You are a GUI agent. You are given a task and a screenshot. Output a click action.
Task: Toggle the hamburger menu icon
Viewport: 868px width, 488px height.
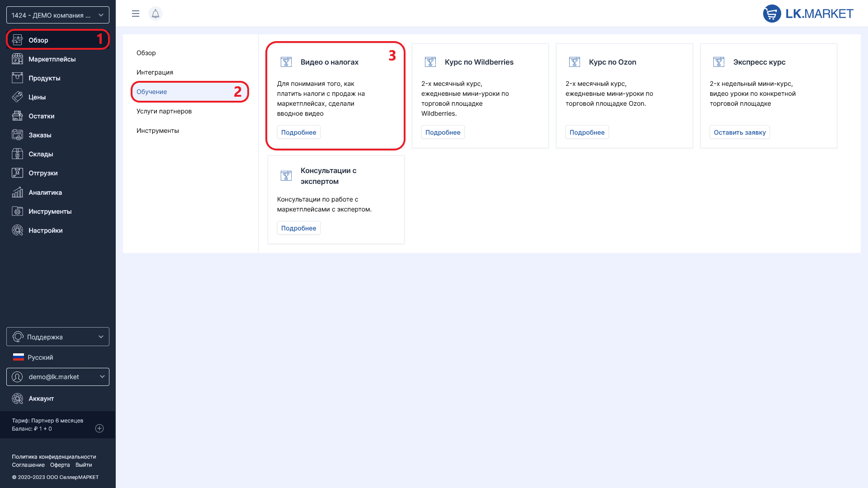[x=136, y=14]
